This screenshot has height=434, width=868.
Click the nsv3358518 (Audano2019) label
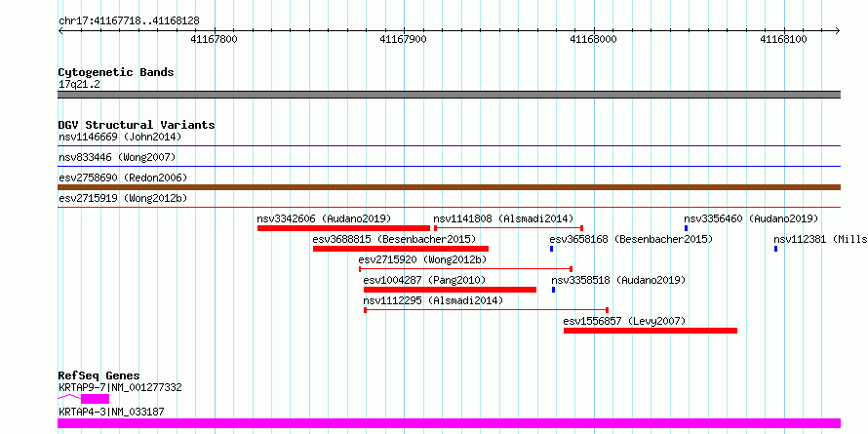click(x=617, y=280)
